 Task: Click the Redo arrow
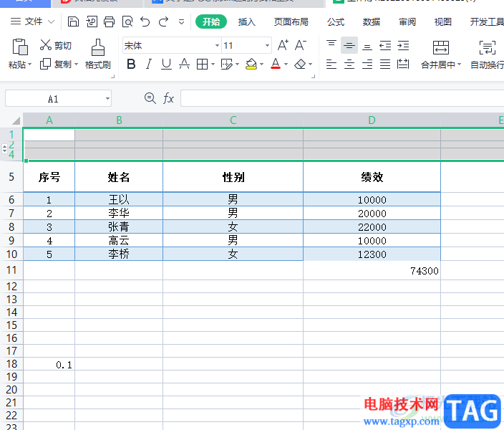coord(164,22)
